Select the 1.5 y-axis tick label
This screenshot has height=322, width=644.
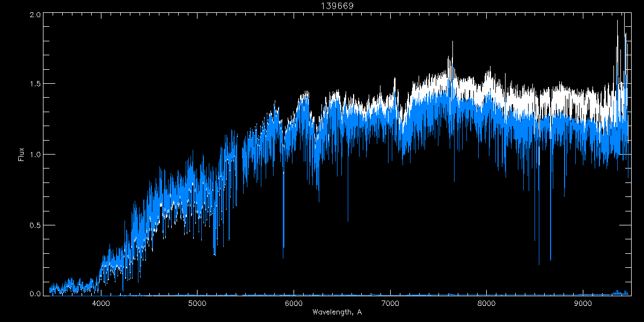click(x=35, y=84)
